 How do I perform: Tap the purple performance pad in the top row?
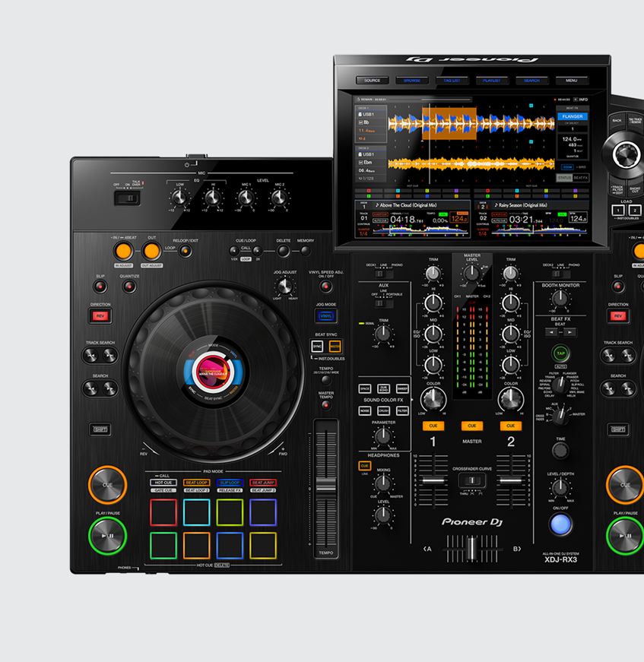(262, 512)
